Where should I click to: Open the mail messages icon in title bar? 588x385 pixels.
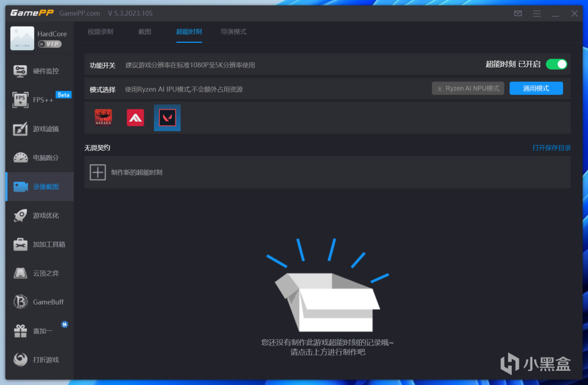tap(518, 13)
